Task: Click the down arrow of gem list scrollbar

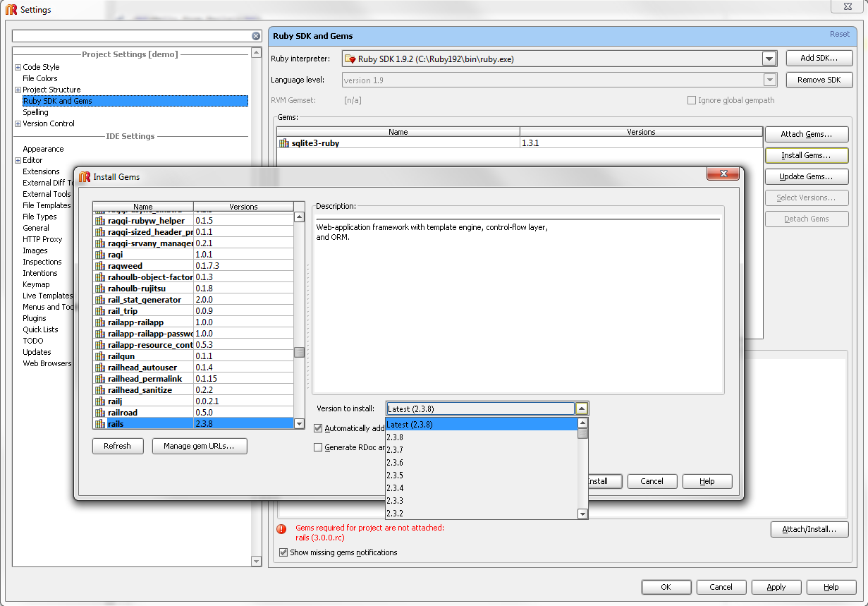Action: [x=300, y=424]
